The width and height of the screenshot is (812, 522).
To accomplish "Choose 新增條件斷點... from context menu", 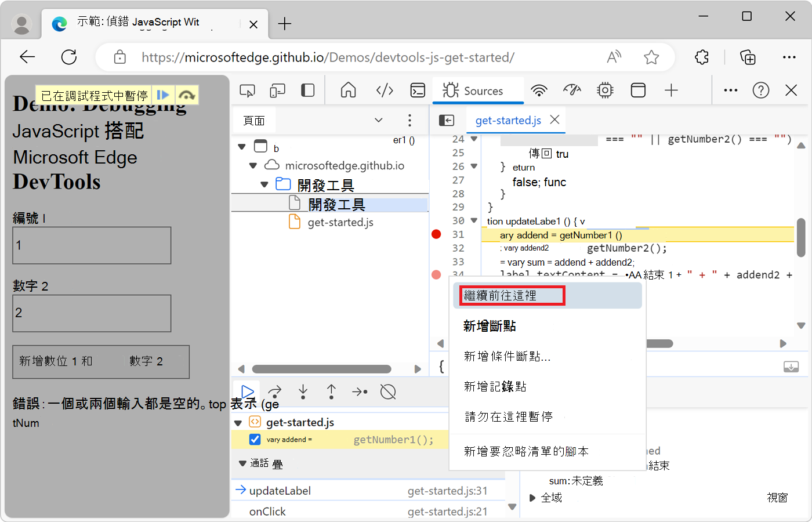I will (x=548, y=357).
